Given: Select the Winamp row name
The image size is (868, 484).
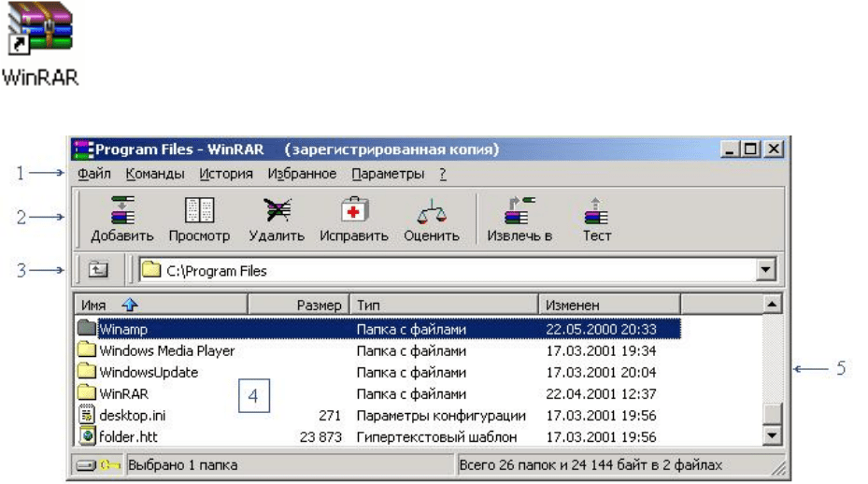Looking at the screenshot, I should coord(123,329).
